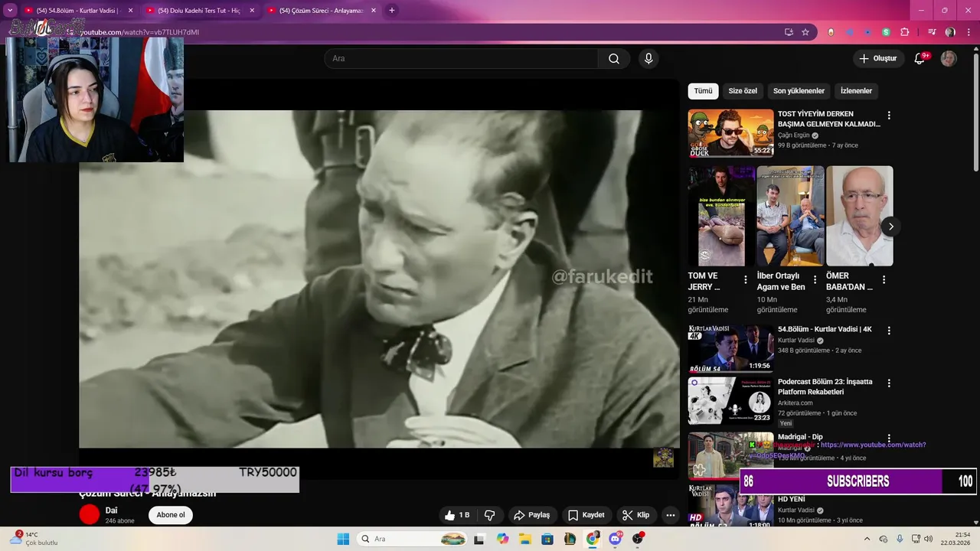This screenshot has height=551, width=980.
Task: Open the Podercast Bölüm 23 video thumbnail
Action: (730, 400)
